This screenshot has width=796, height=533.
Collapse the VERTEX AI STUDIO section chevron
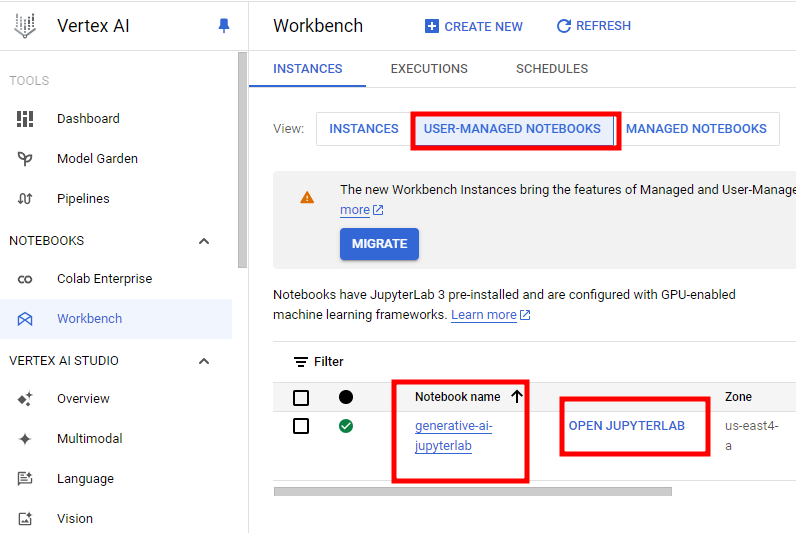pyautogui.click(x=204, y=361)
